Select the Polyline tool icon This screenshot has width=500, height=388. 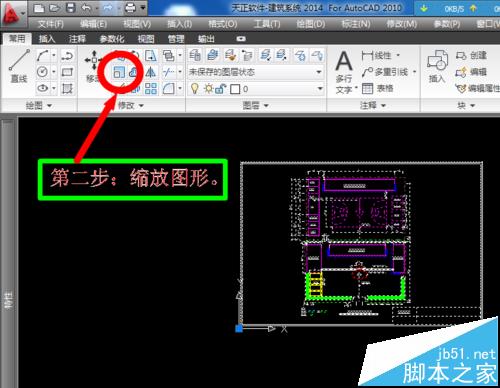(x=67, y=55)
